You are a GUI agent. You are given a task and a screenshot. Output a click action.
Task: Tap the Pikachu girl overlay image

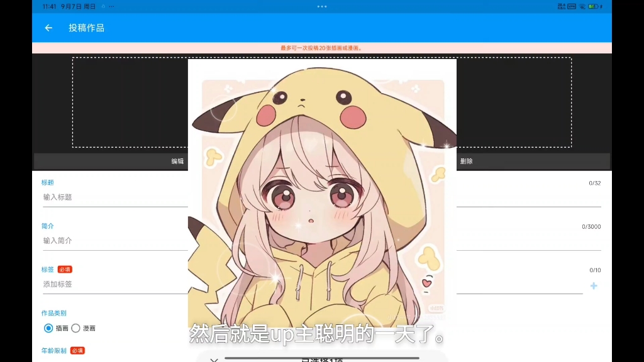pyautogui.click(x=322, y=193)
